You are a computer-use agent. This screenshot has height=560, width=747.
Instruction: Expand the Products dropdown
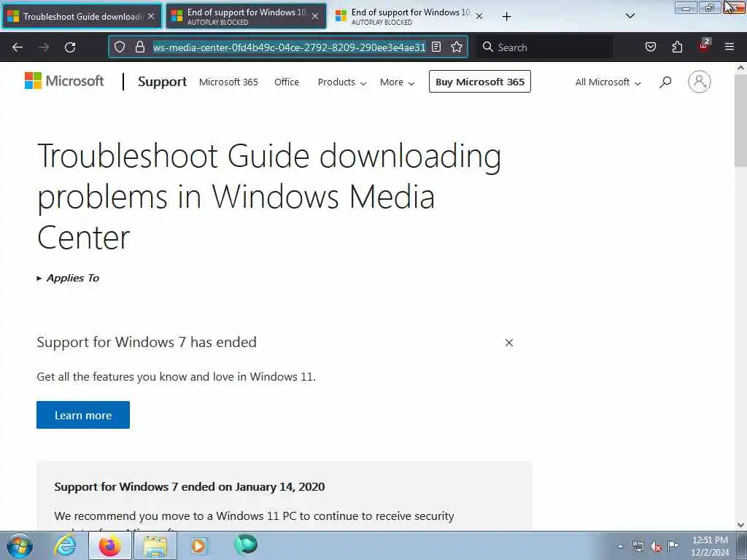(x=342, y=82)
